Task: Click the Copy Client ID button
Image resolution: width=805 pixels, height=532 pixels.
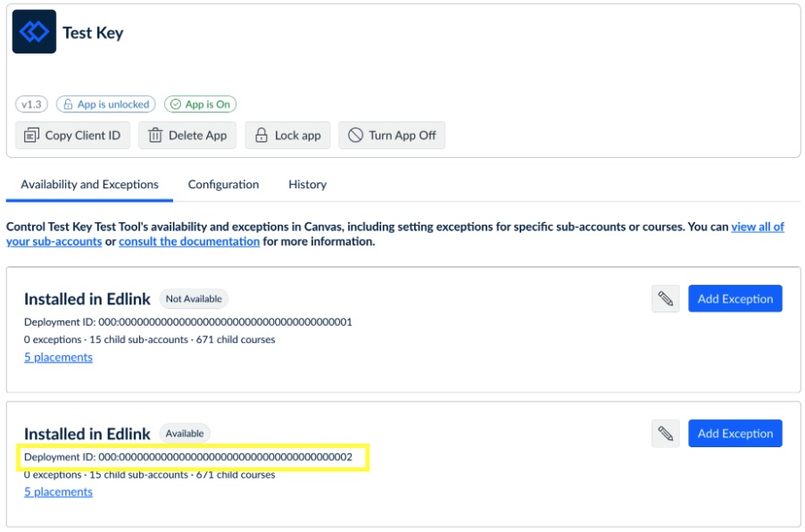Action: pos(72,136)
